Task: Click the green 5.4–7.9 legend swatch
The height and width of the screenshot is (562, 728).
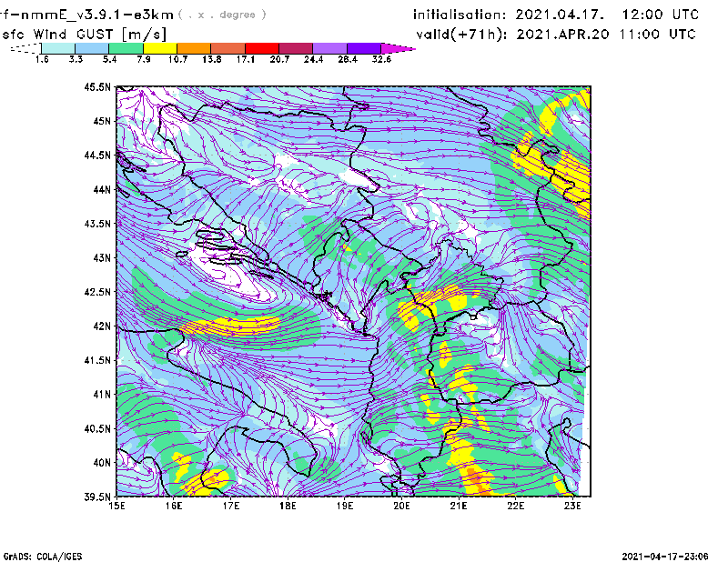Action: [x=126, y=48]
